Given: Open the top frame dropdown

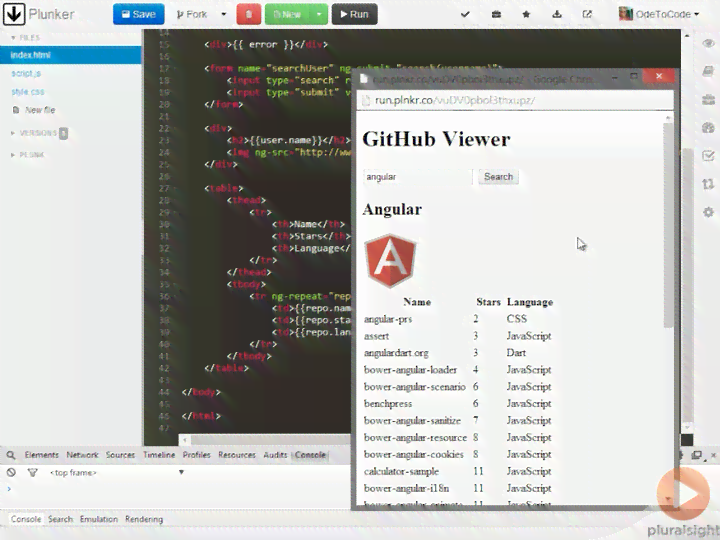Looking at the screenshot, I should pos(117,472).
